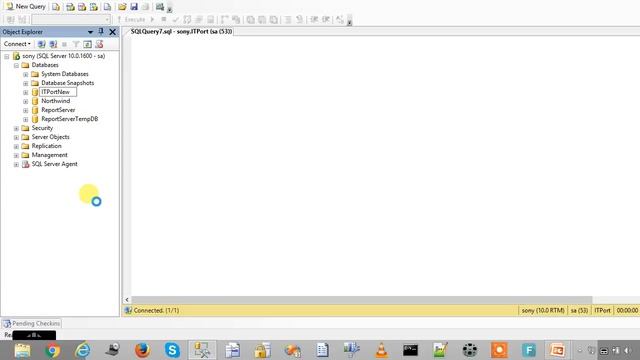Screen dimensions: 640x360
Task: Click the Connect Object Explorer icon
Action: coord(41,44)
